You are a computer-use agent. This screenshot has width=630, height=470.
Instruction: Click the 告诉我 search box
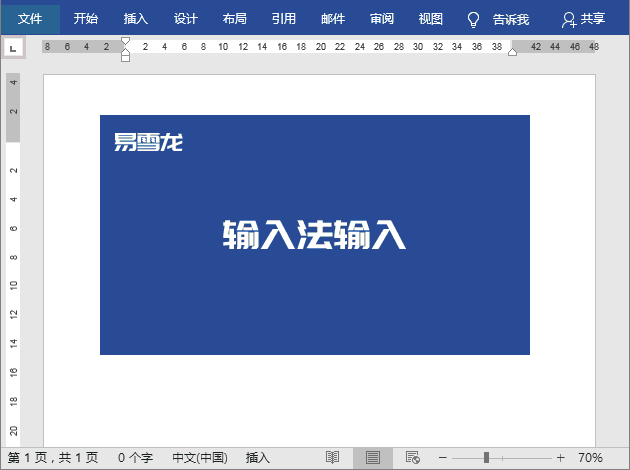pos(511,19)
